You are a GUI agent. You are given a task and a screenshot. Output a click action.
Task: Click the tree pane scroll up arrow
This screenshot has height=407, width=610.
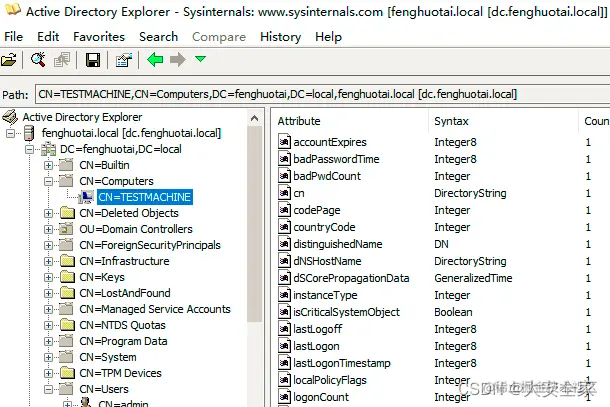coord(255,118)
